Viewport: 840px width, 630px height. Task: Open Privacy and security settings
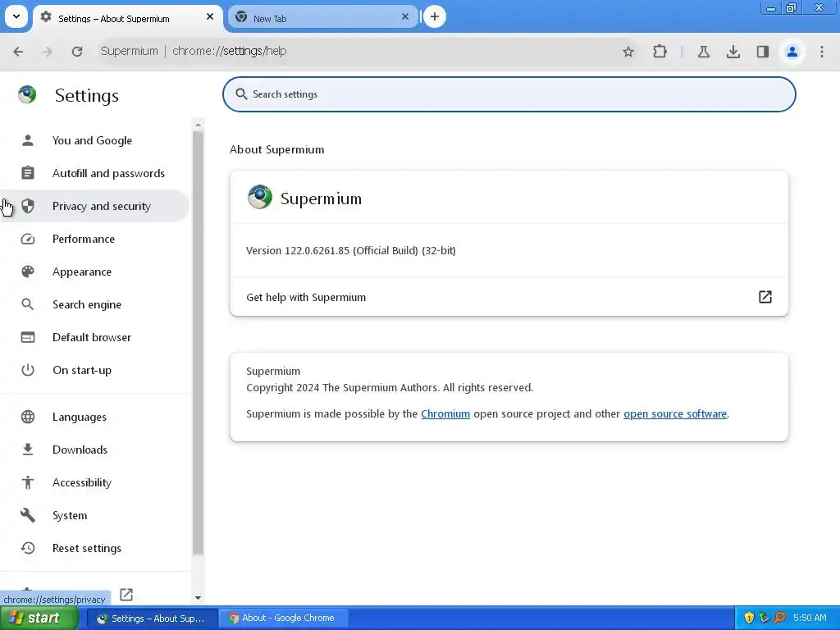[x=94, y=206]
